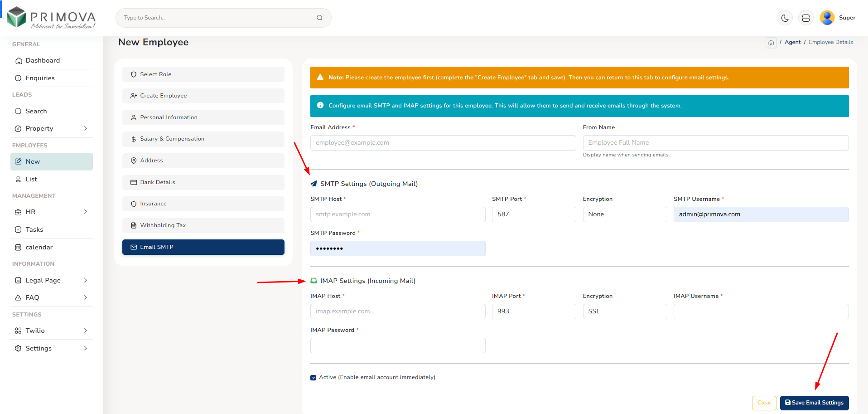Screen dimensions: 868x414
Task: Click the layout icon beside the moon
Action: (806, 18)
